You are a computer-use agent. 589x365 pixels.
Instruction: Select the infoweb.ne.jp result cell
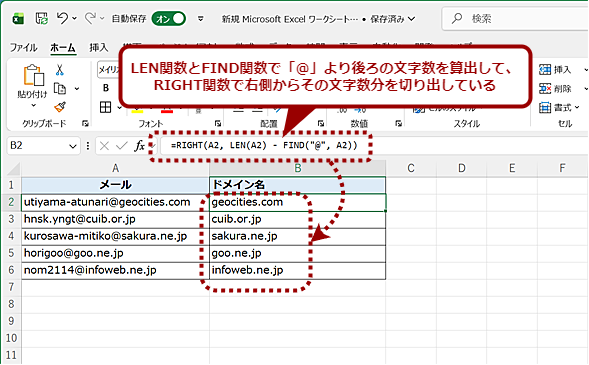point(298,270)
